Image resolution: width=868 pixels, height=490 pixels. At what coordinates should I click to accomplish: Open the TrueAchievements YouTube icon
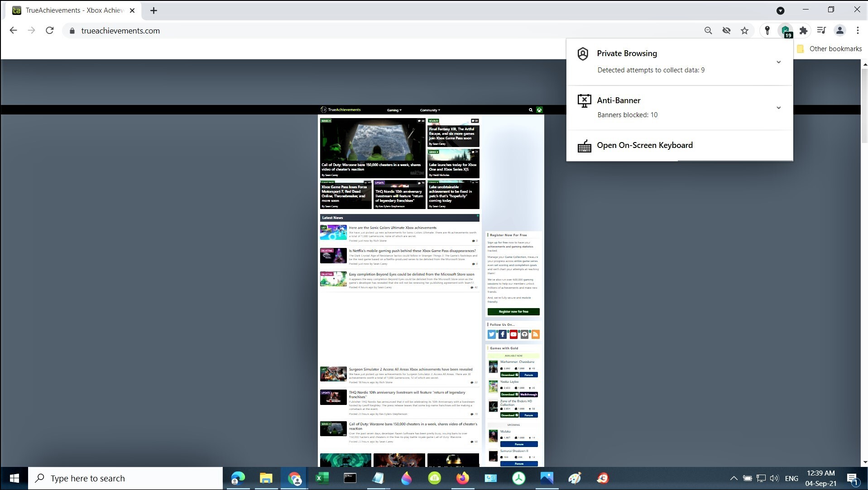coord(513,334)
